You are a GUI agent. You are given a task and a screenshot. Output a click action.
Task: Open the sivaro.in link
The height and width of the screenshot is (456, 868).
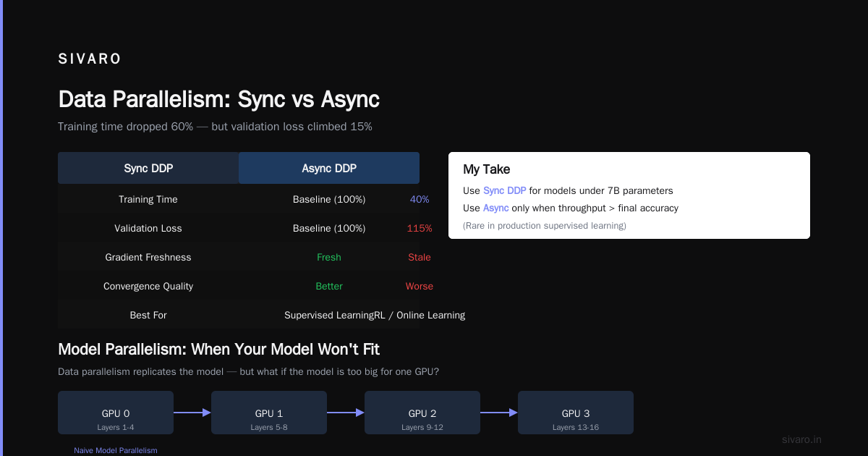802,439
